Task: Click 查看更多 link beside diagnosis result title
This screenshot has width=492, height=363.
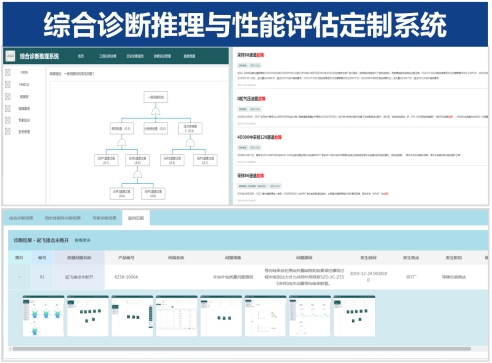Action: 82,240
